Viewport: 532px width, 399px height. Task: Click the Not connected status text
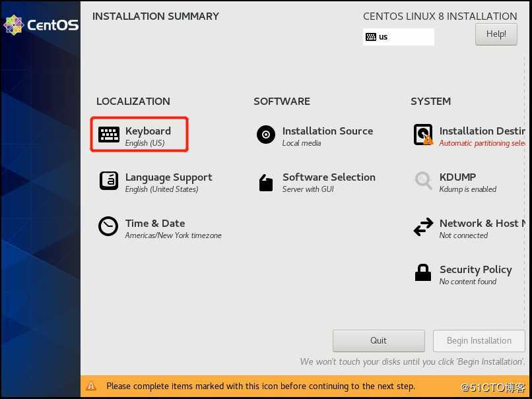point(463,235)
